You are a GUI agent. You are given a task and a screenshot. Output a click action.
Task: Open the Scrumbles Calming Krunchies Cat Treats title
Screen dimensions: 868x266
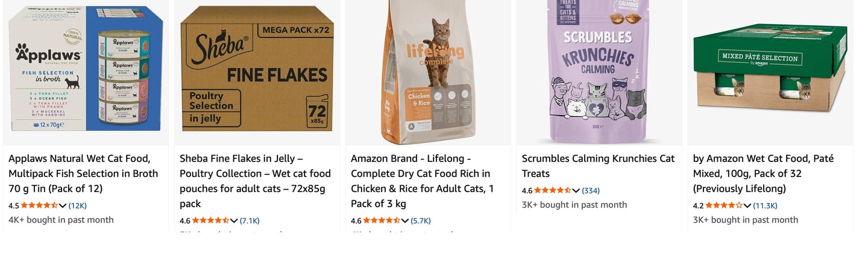click(598, 165)
